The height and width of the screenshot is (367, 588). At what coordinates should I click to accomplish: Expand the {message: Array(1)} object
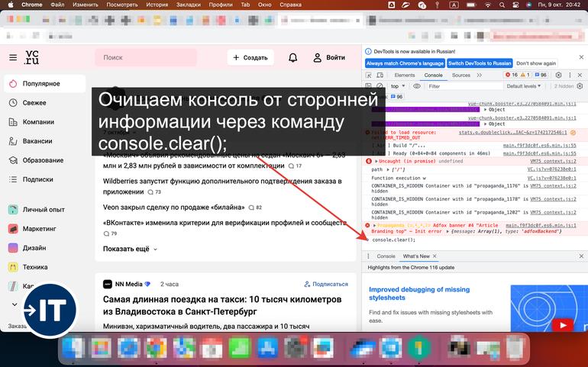coord(447,231)
